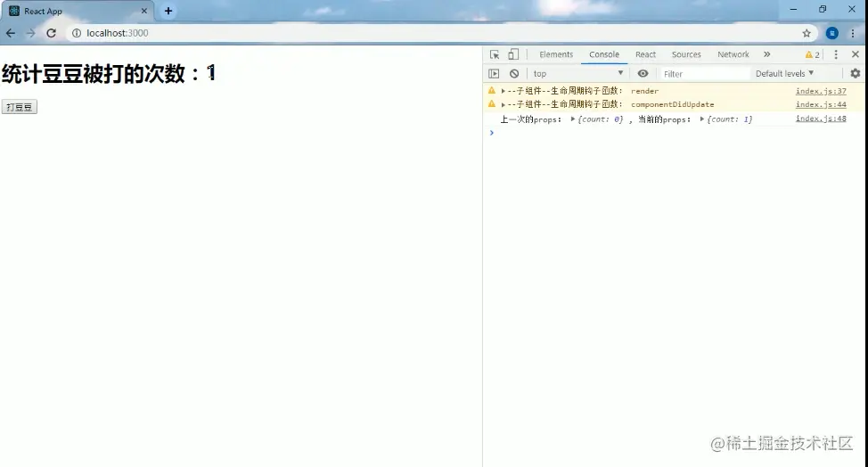Screen dimensions: 868x467
Task: Create a live expression with eye icon
Action: tap(643, 74)
